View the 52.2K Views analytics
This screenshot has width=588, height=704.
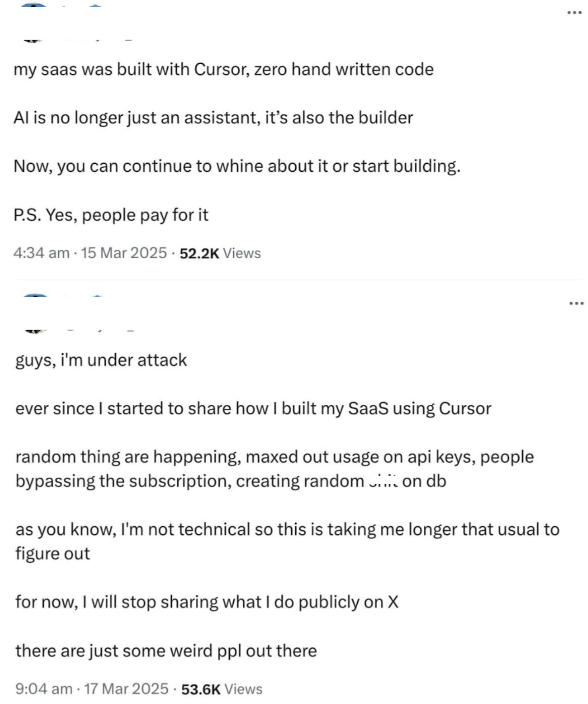pos(220,253)
